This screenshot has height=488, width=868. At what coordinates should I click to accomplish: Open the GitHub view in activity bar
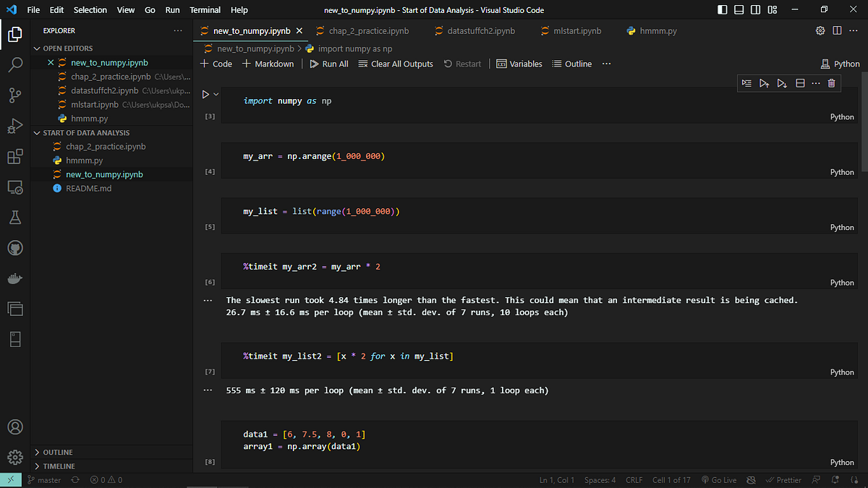point(15,248)
